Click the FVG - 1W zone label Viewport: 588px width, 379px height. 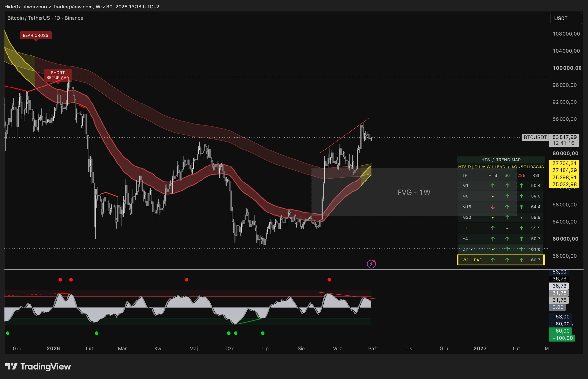[x=414, y=192]
